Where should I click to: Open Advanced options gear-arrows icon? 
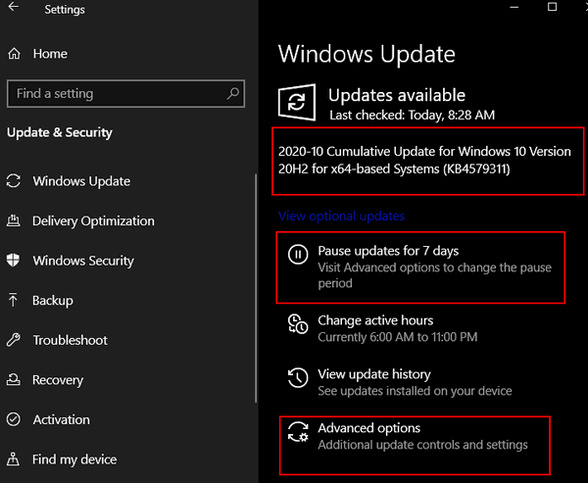click(x=298, y=432)
